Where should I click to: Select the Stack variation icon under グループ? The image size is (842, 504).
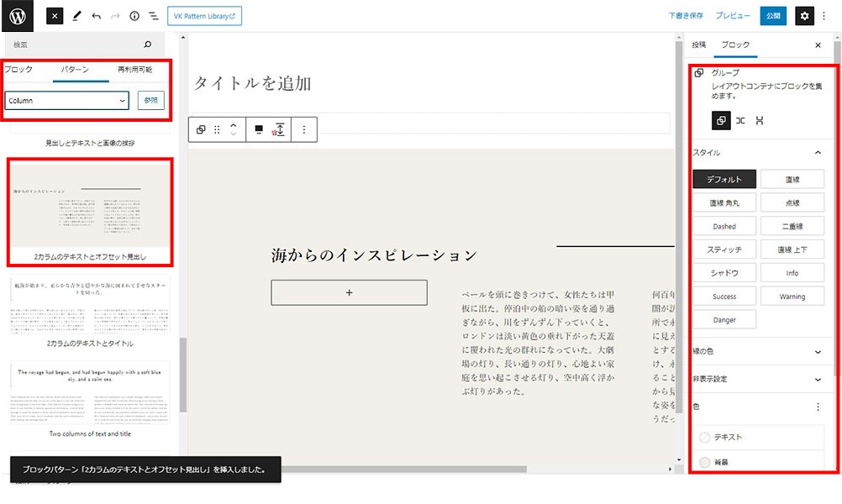click(759, 120)
